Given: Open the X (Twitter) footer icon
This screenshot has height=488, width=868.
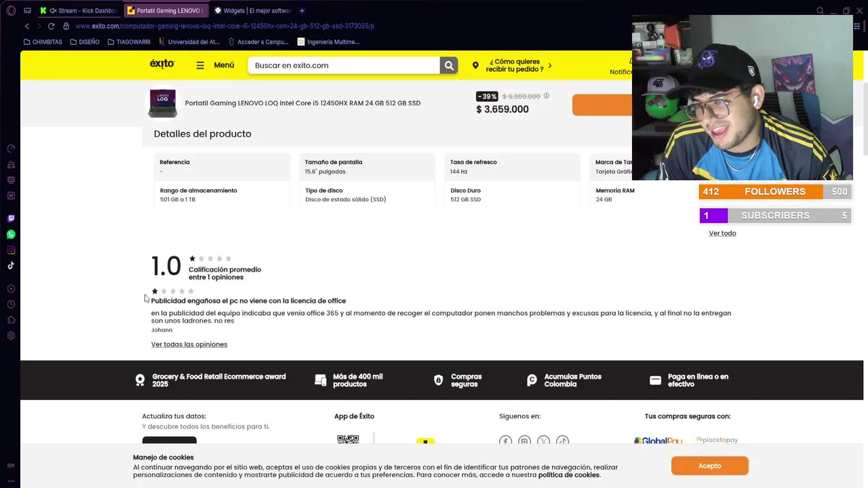Looking at the screenshot, I should pos(543,441).
